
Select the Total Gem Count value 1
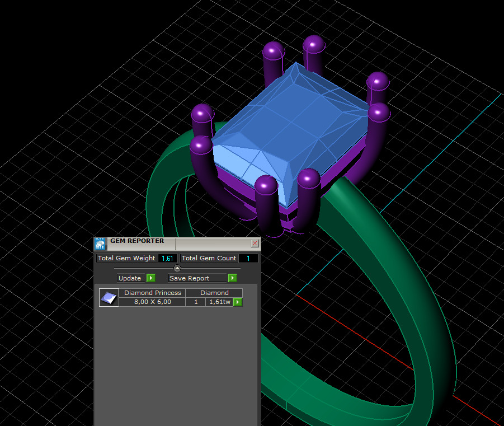[248, 259]
